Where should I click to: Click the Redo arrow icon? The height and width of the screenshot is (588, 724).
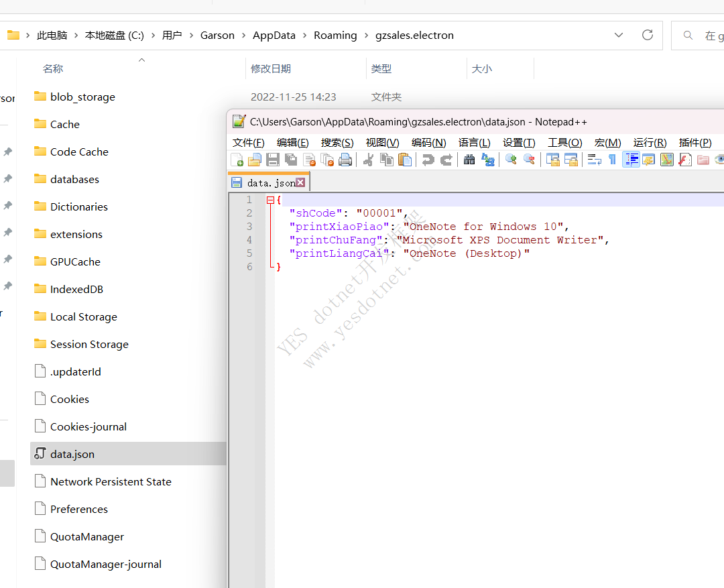pos(446,160)
